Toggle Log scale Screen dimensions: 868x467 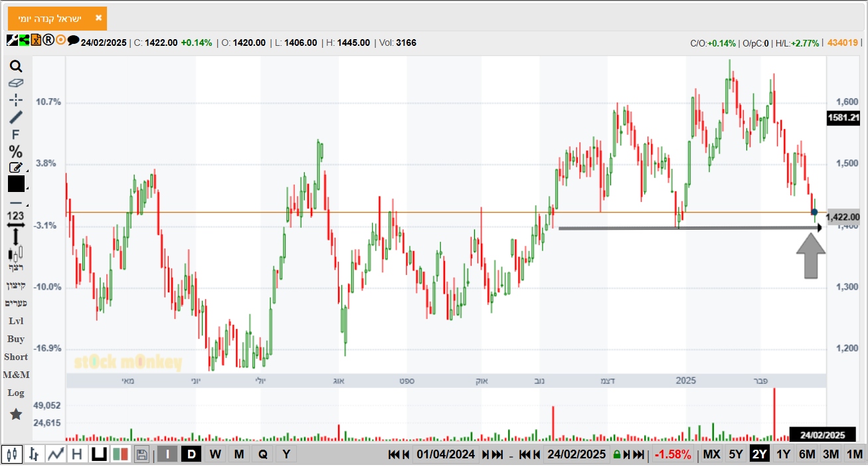coord(16,393)
